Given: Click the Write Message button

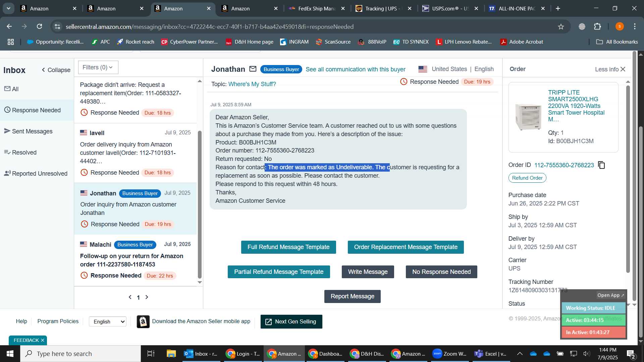Looking at the screenshot, I should (x=368, y=272).
